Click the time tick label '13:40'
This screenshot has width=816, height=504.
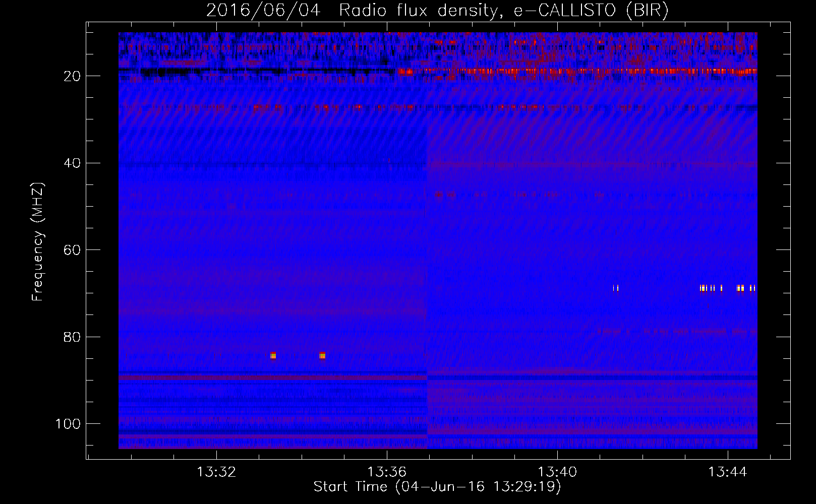point(557,472)
